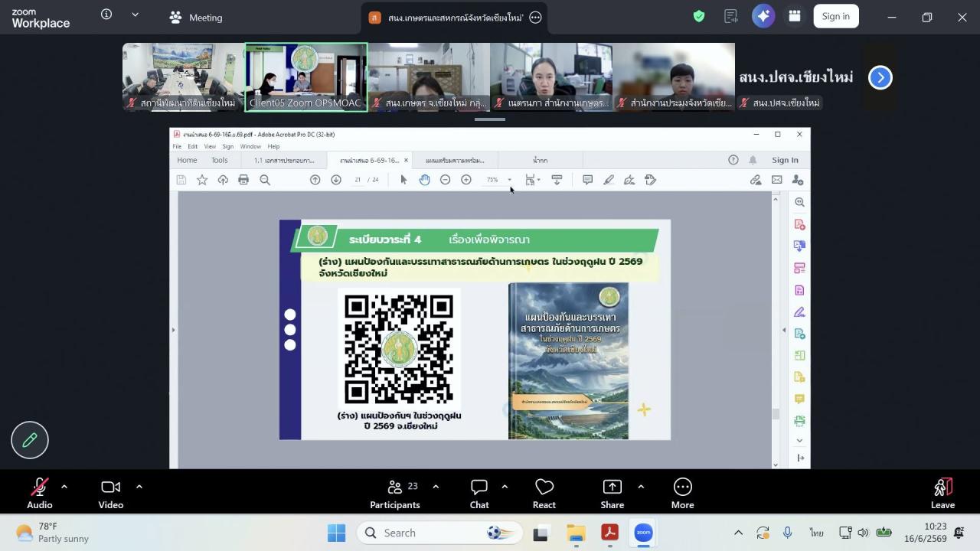
Task: Unmute microphone with the Audio button
Action: pyautogui.click(x=40, y=494)
